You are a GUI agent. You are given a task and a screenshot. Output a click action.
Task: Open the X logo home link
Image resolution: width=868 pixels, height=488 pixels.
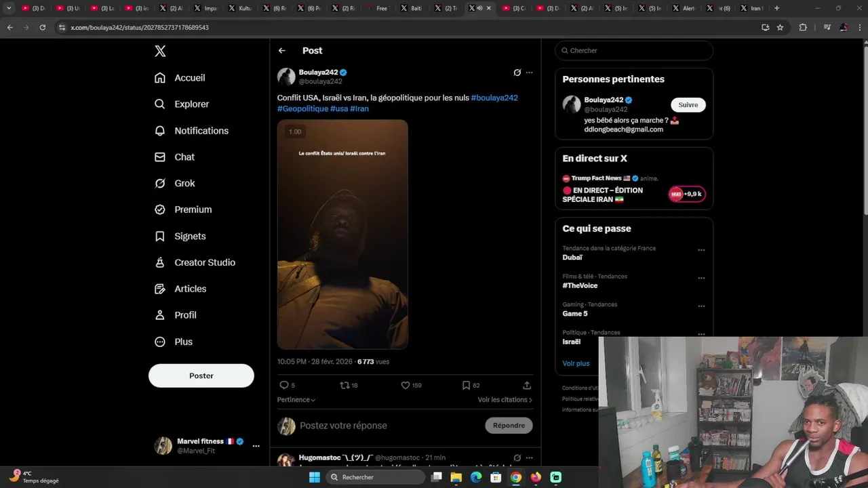click(x=160, y=51)
